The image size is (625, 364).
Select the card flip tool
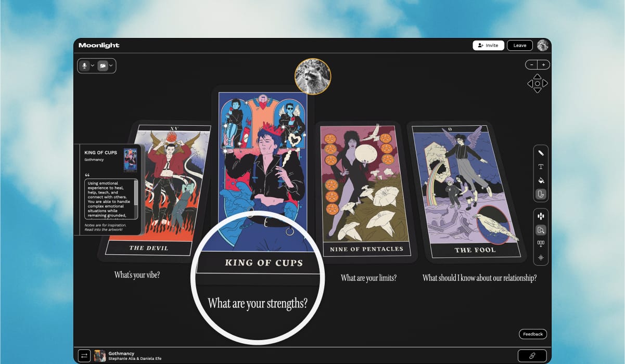point(541,194)
